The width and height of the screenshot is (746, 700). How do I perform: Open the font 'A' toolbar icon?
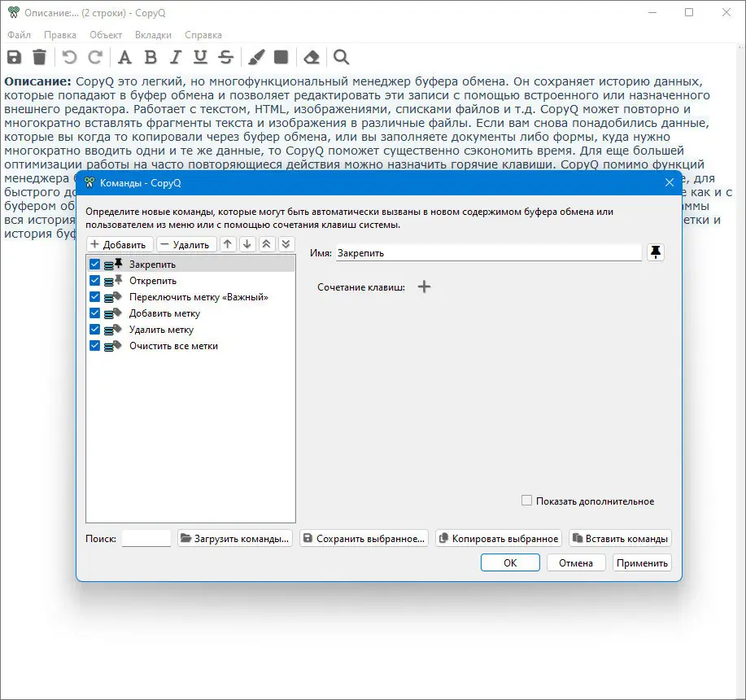(x=124, y=57)
